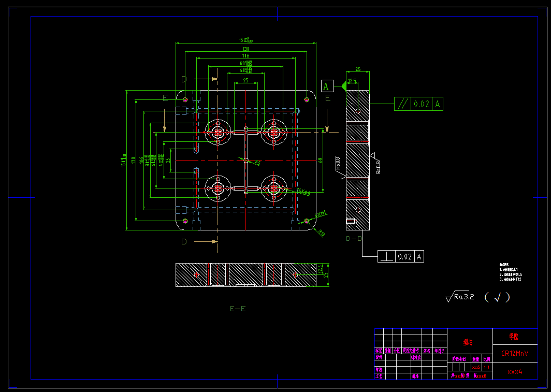The width and height of the screenshot is (551, 392).
Task: Click the E section letter right of main view
Action: pos(328,98)
